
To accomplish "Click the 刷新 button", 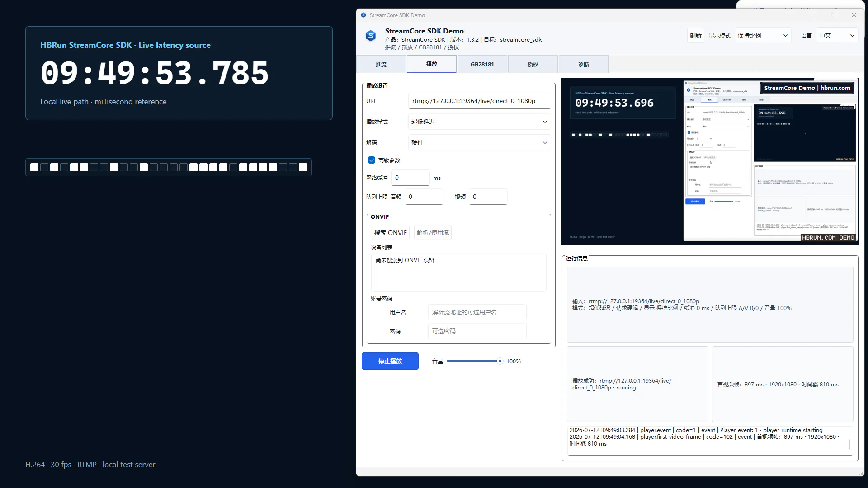I will [x=696, y=35].
